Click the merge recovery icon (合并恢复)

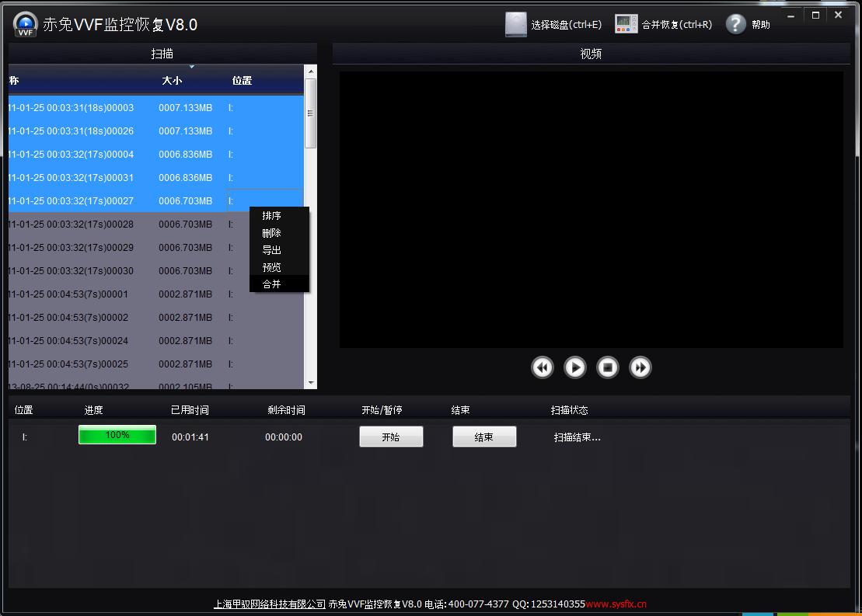point(626,24)
